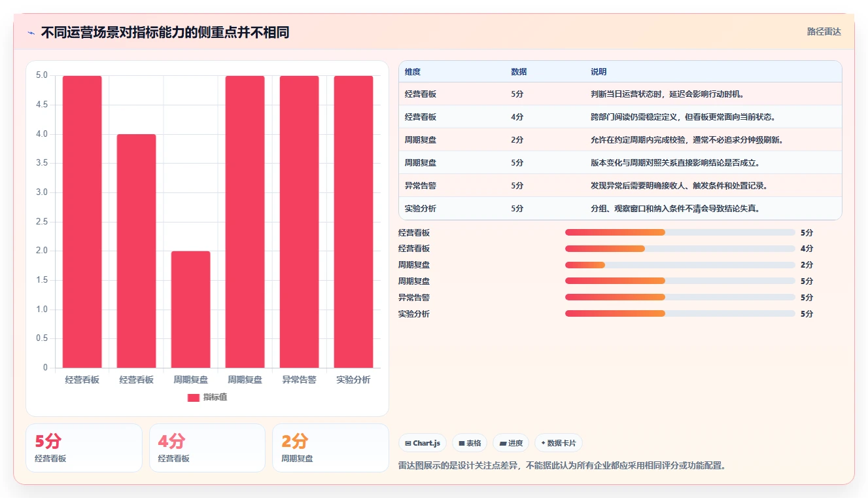Click the 周期复盘 chart bar reaching 2.0

(191, 310)
